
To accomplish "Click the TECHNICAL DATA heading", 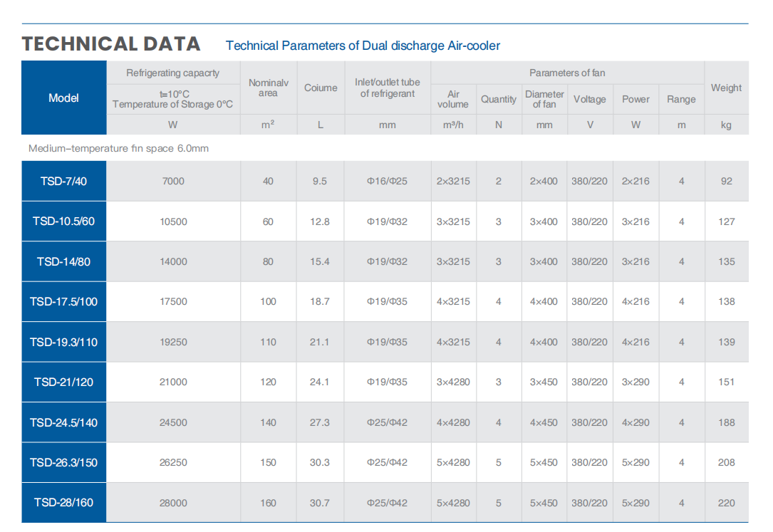I will pos(111,44).
